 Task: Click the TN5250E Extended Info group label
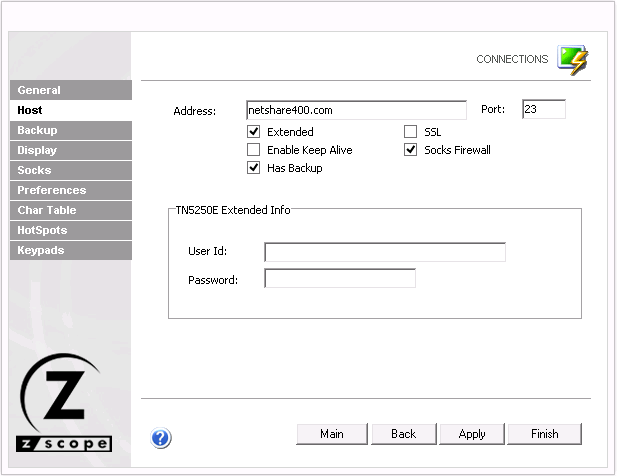(x=233, y=210)
